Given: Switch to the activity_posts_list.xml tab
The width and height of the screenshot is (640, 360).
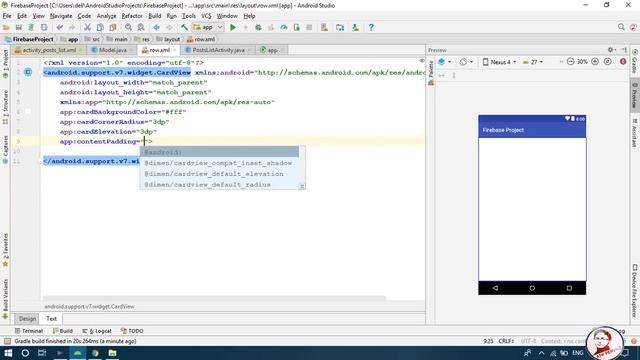Looking at the screenshot, I should [x=49, y=50].
